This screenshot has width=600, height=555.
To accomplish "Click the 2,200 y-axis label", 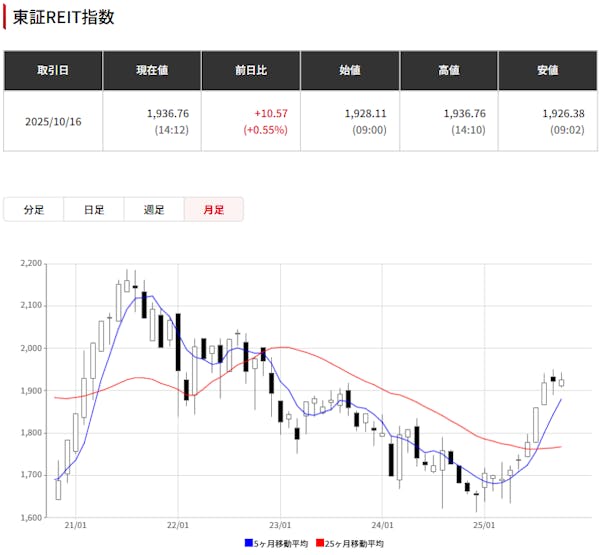I will point(31,263).
